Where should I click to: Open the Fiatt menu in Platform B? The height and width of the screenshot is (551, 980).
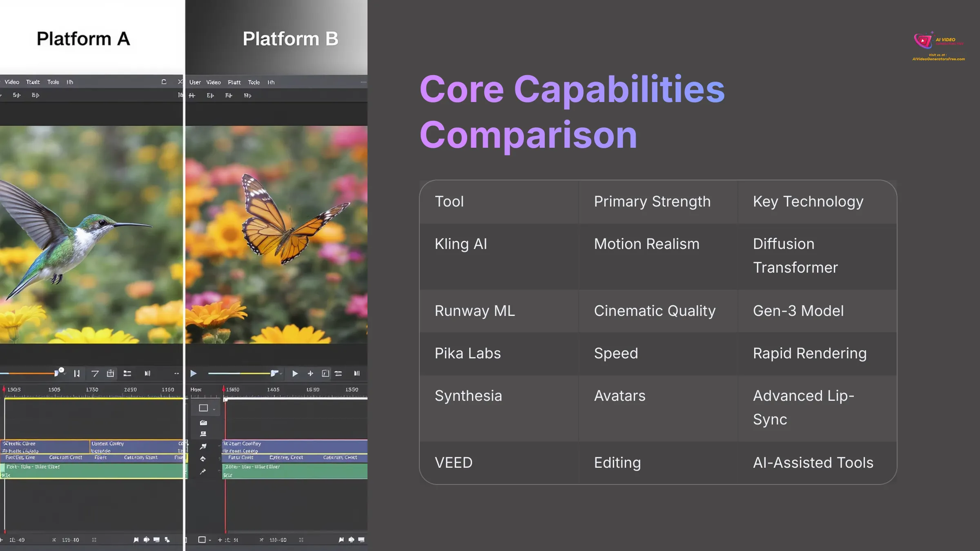tap(234, 82)
